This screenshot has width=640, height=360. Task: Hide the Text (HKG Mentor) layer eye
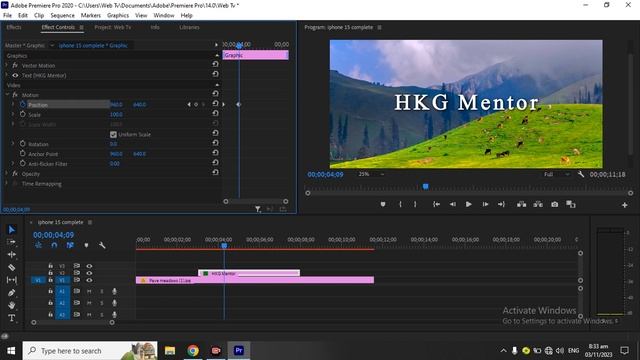(16, 76)
